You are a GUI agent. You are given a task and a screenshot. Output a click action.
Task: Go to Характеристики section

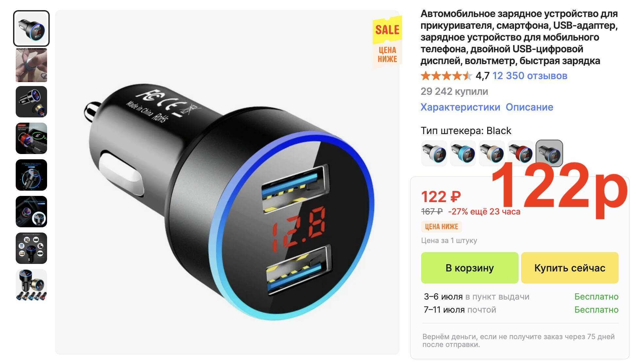(x=460, y=107)
